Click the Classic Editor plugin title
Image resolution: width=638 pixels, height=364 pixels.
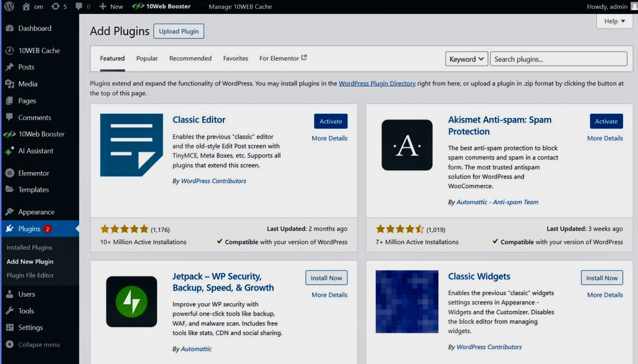[x=199, y=120]
